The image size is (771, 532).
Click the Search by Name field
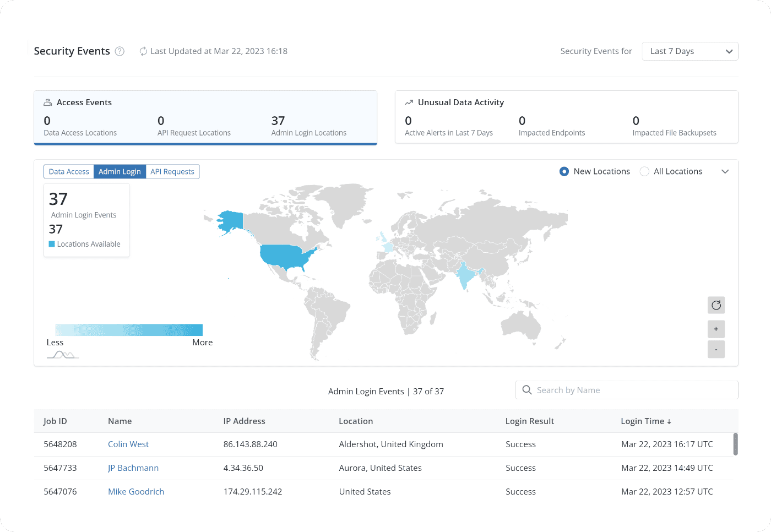[x=633, y=390]
